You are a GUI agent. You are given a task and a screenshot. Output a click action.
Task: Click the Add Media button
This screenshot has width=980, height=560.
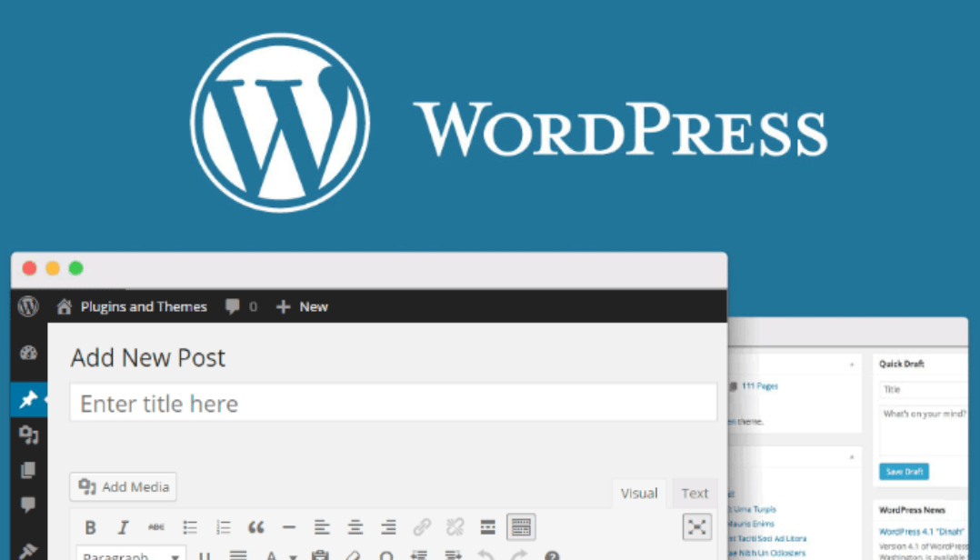click(124, 487)
